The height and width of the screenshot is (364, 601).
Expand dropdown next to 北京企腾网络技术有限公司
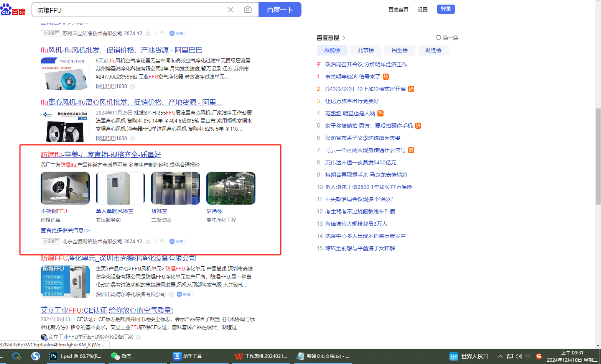(x=148, y=242)
